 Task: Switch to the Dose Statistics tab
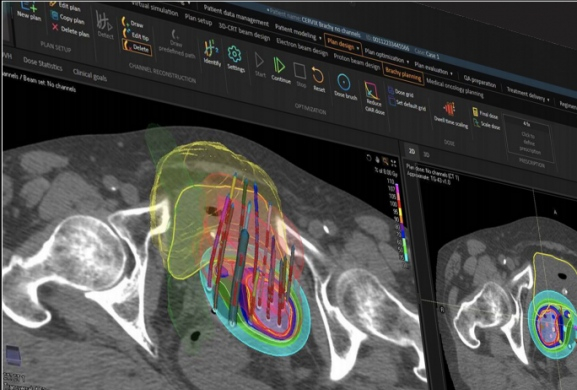[x=42, y=64]
